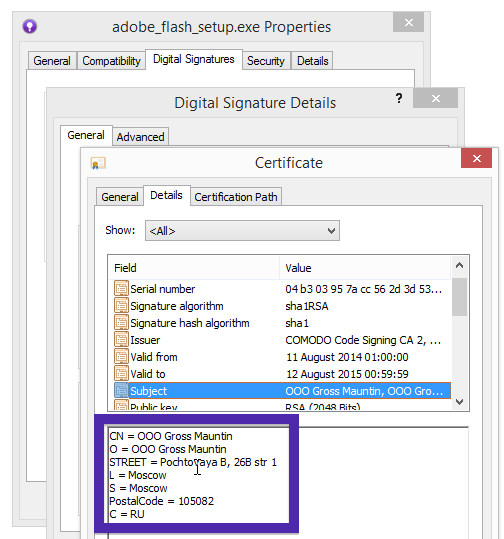The image size is (504, 539).
Task: Click the help question mark in Digital Signature Details
Action: (399, 98)
